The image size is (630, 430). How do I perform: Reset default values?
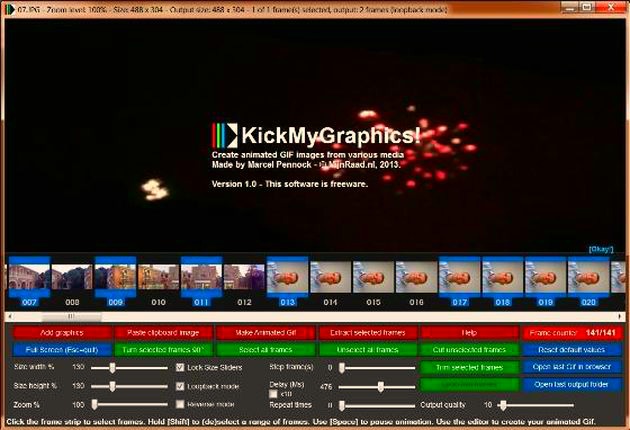pyautogui.click(x=572, y=350)
